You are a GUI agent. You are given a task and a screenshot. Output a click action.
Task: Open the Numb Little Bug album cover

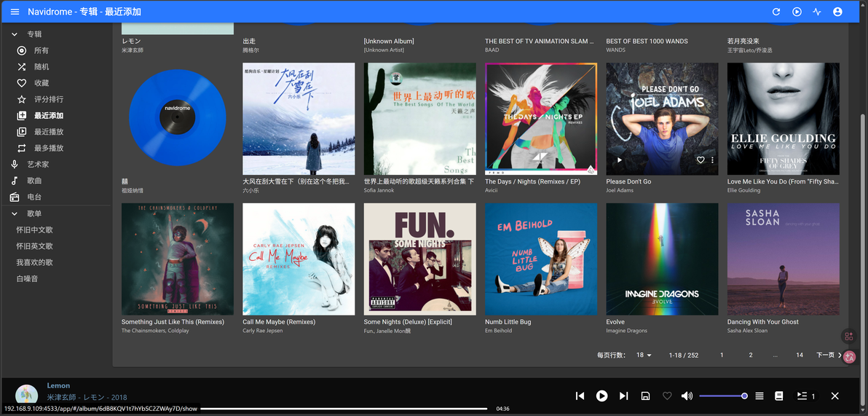pyautogui.click(x=541, y=259)
